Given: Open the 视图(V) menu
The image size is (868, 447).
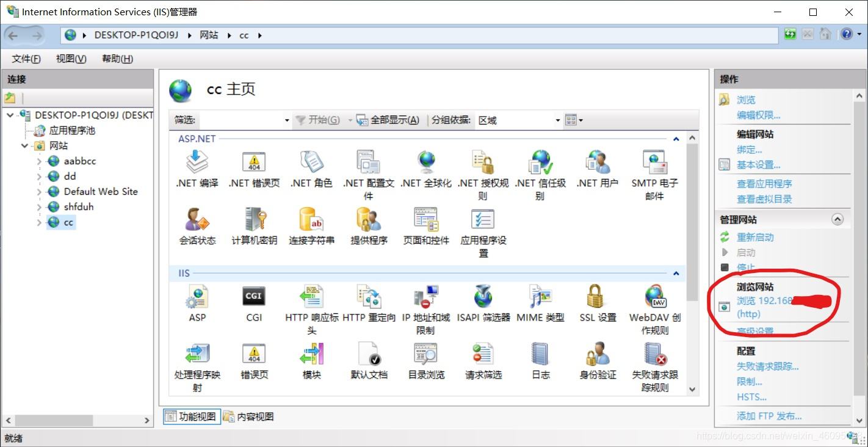Looking at the screenshot, I should (x=71, y=59).
